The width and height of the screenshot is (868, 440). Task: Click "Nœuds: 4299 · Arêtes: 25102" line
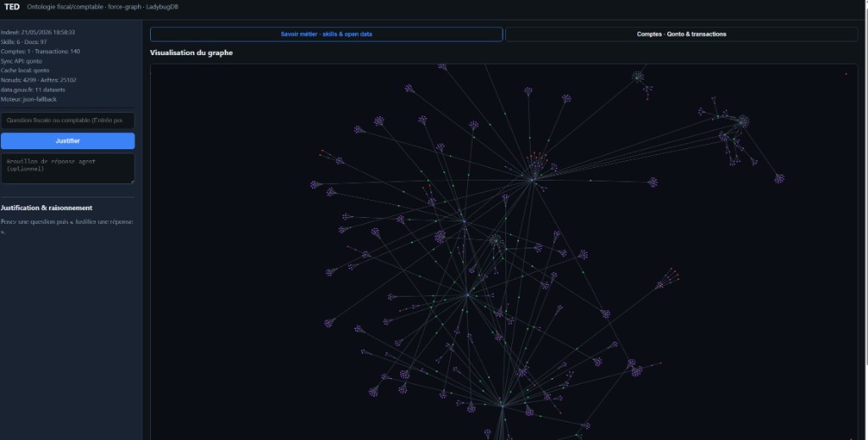(38, 81)
